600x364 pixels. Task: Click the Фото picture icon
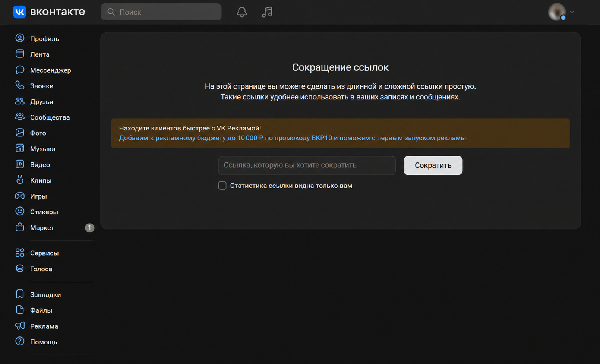pyautogui.click(x=20, y=133)
